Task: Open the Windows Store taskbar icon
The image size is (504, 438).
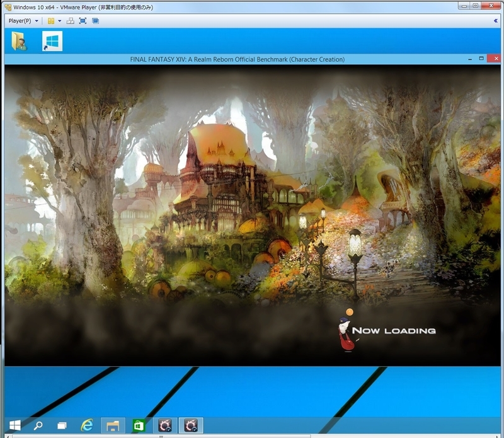Action: pos(139,426)
